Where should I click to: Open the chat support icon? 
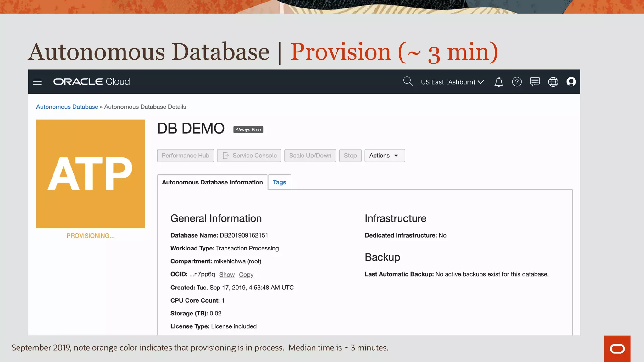click(x=535, y=82)
